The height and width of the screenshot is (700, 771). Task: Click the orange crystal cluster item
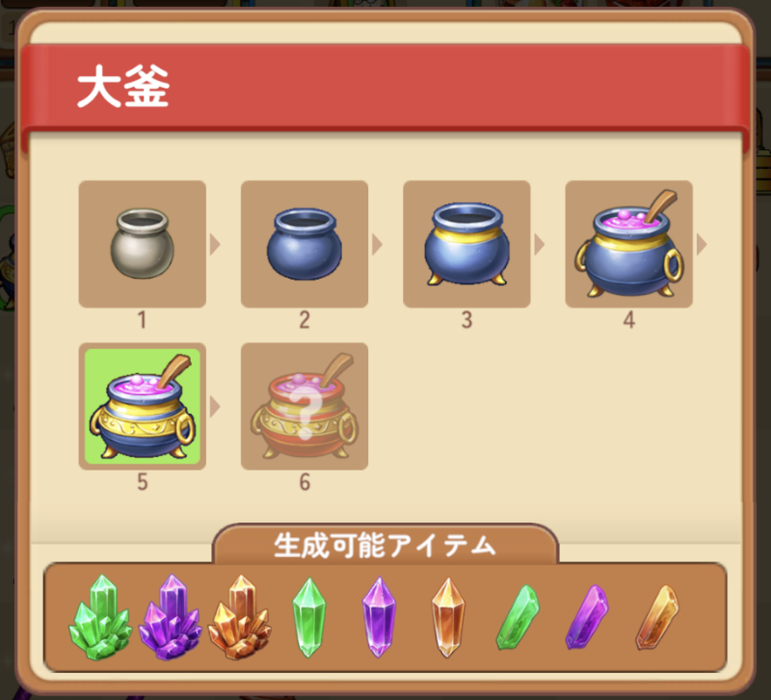click(x=239, y=617)
